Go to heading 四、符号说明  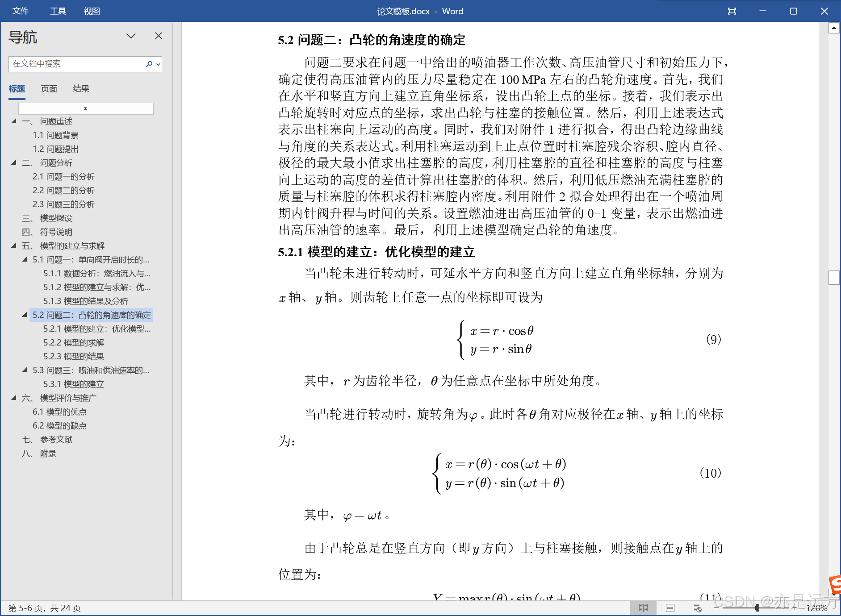47,232
